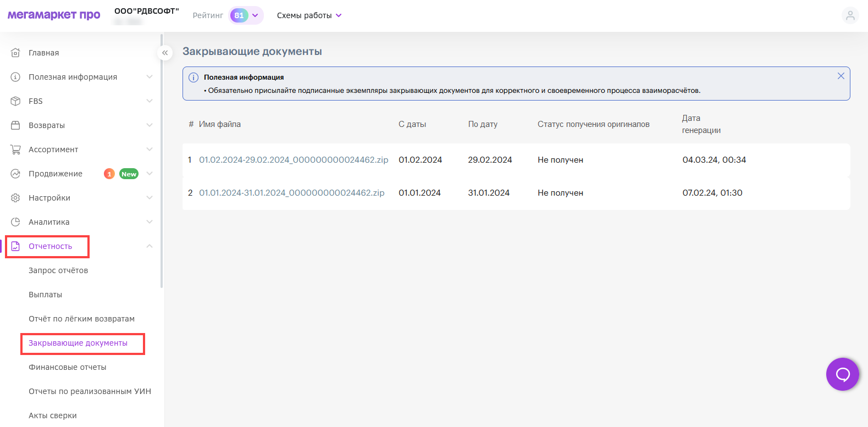Expand the Аналитика section chevron
868x427 pixels.
pos(150,222)
